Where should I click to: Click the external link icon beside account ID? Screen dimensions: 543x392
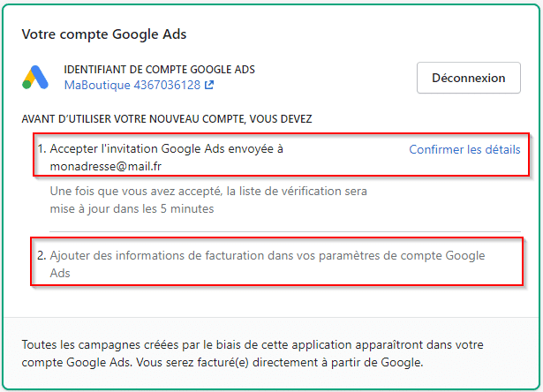point(209,87)
